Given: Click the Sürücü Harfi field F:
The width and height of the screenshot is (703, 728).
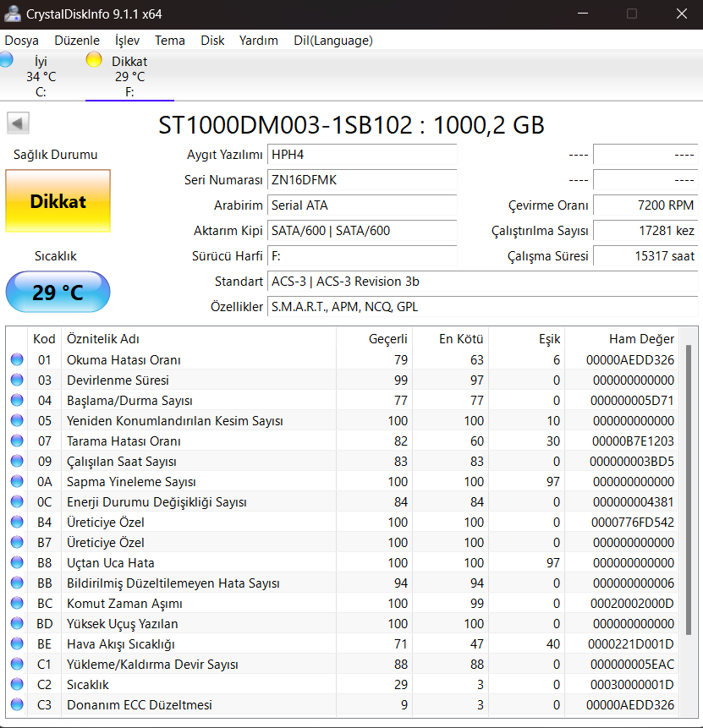Looking at the screenshot, I should click(x=362, y=256).
